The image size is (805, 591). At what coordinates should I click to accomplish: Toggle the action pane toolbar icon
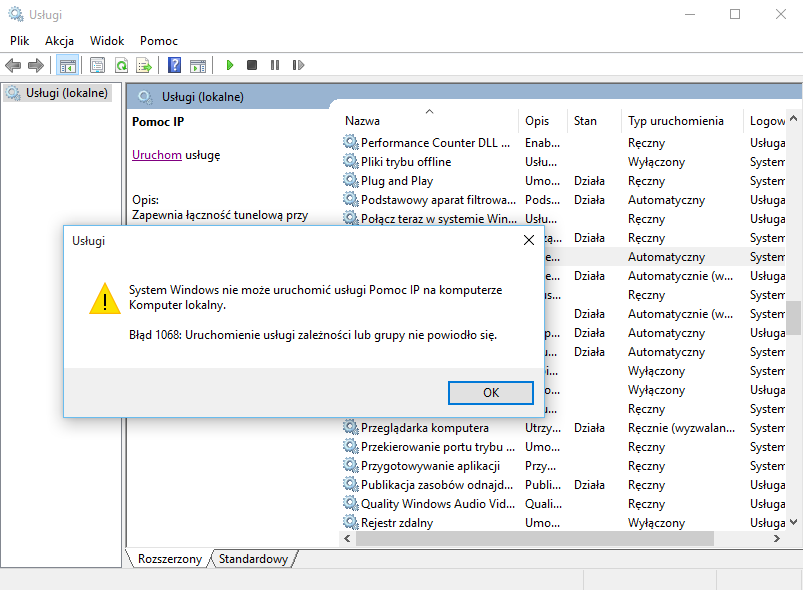(198, 65)
